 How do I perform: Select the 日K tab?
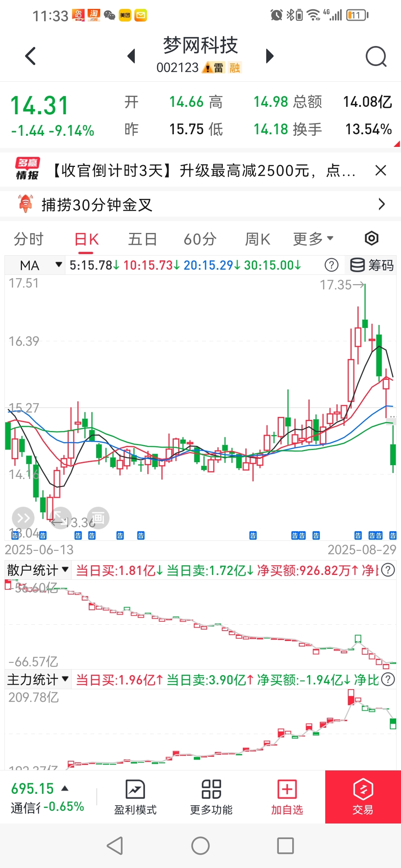86,240
